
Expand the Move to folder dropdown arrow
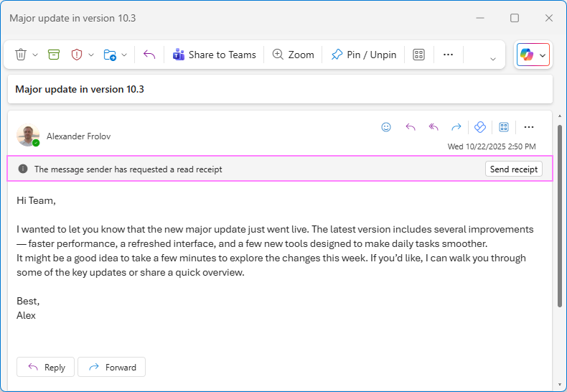124,55
